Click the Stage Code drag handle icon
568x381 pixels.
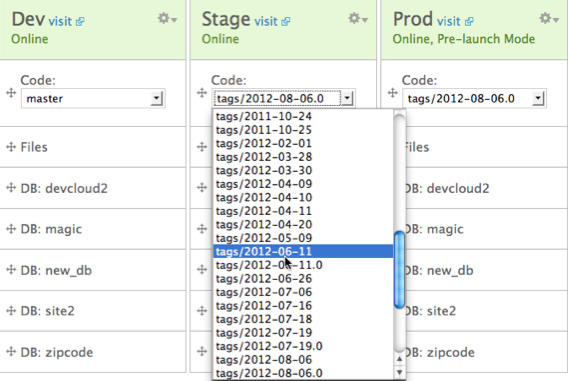202,93
